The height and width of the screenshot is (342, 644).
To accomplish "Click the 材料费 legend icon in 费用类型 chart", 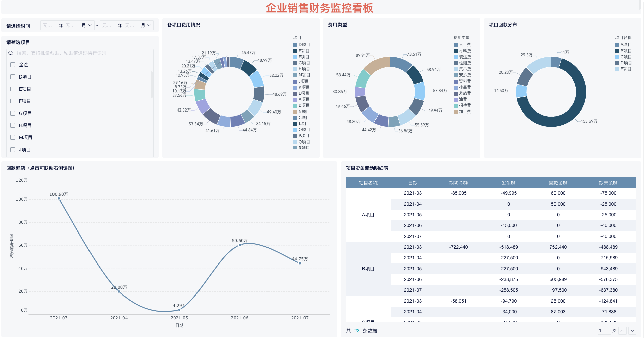I will click(x=455, y=51).
